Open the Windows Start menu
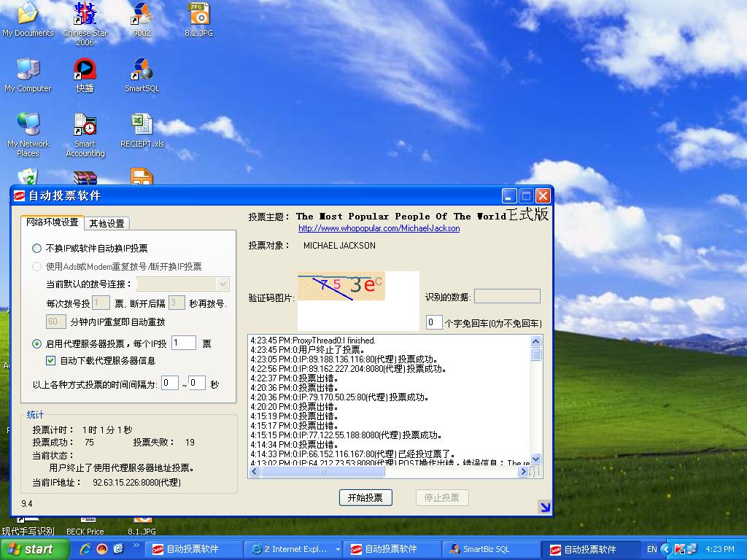The image size is (747, 560). (x=31, y=550)
